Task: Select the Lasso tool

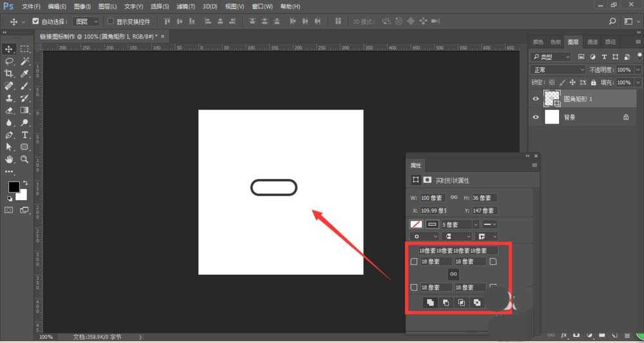Action: pyautogui.click(x=10, y=61)
